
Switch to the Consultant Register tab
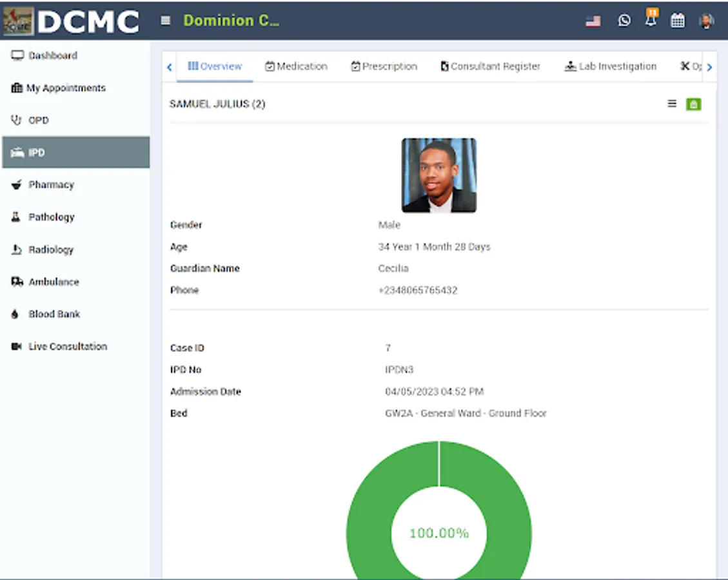(490, 66)
